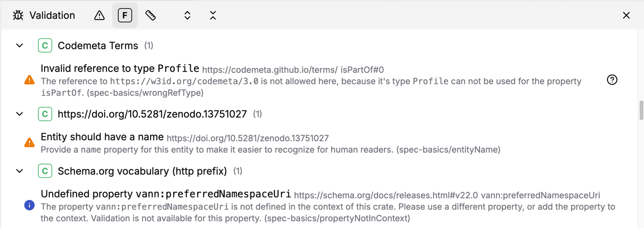Click the green C icon beside Codemeta Terms
The width and height of the screenshot is (644, 228).
click(45, 46)
